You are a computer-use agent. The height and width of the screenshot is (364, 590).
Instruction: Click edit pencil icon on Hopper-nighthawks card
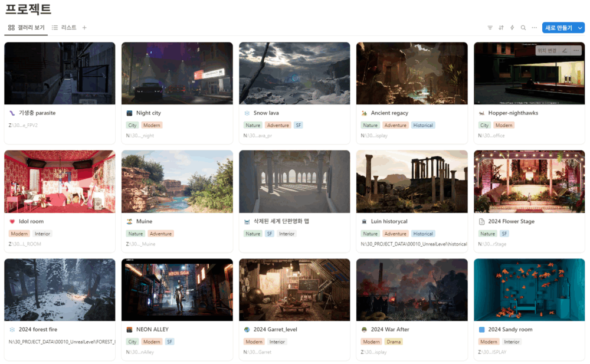[x=565, y=50]
